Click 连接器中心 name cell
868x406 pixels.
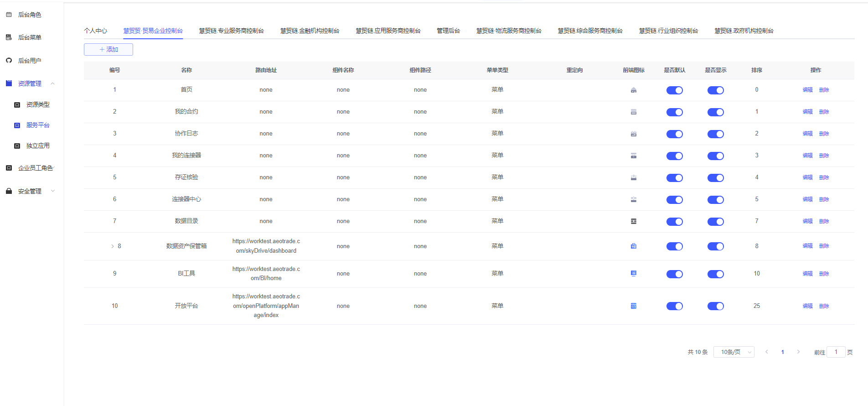click(186, 199)
